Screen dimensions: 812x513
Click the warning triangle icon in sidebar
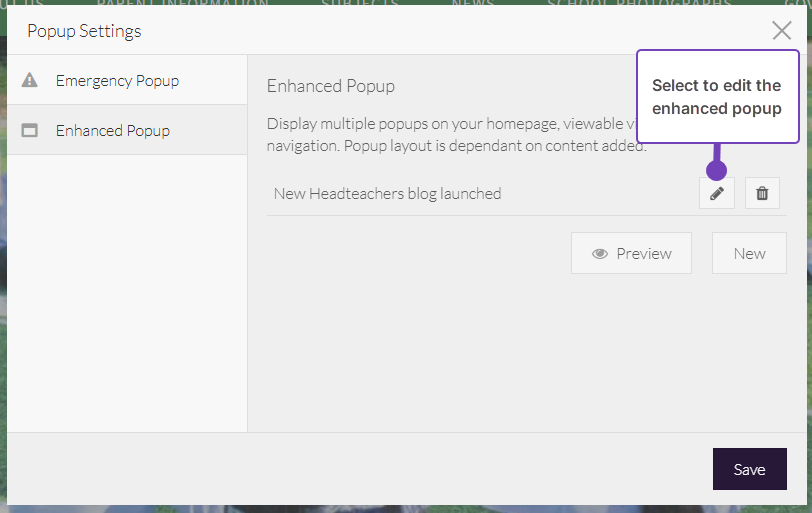30,80
